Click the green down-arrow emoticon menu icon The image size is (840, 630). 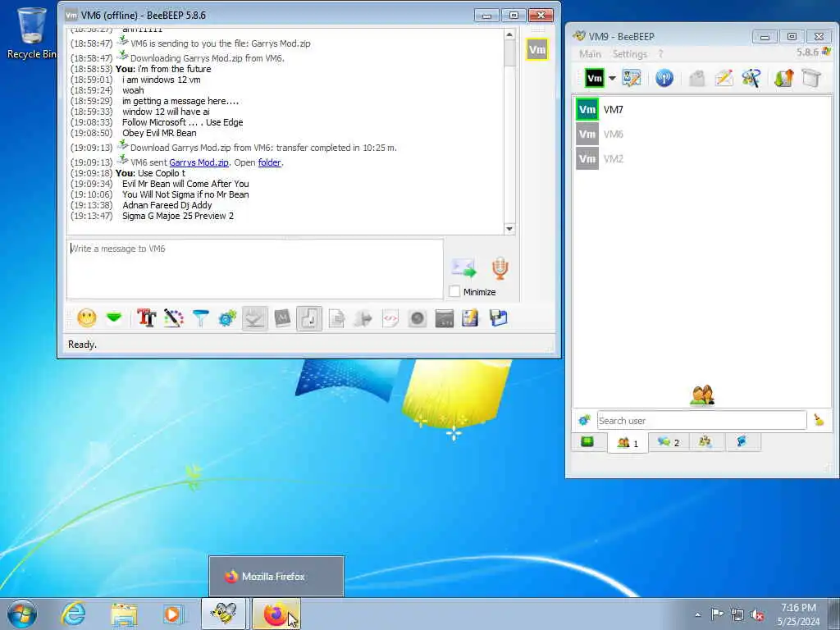113,318
